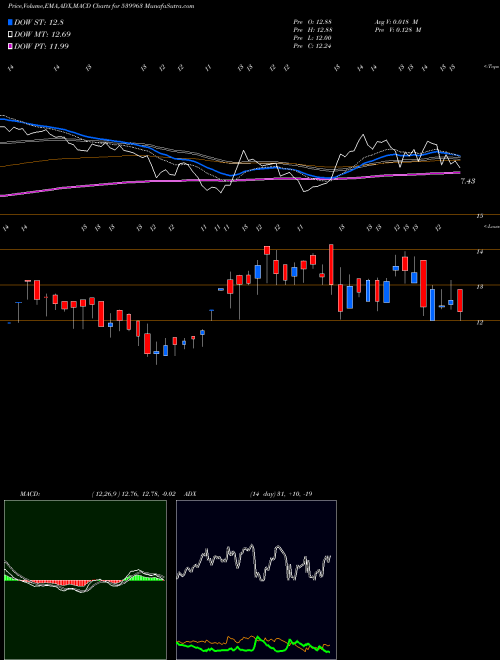500x660 pixels.
Task: Click the 'Pre H: 12.88' value
Action: (x=313, y=30)
